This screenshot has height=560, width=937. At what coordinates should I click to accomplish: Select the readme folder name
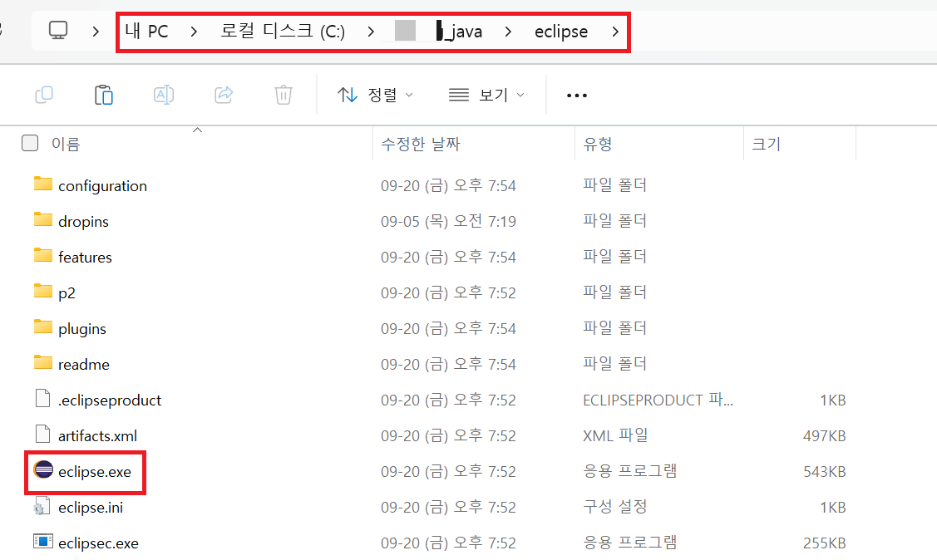84,365
